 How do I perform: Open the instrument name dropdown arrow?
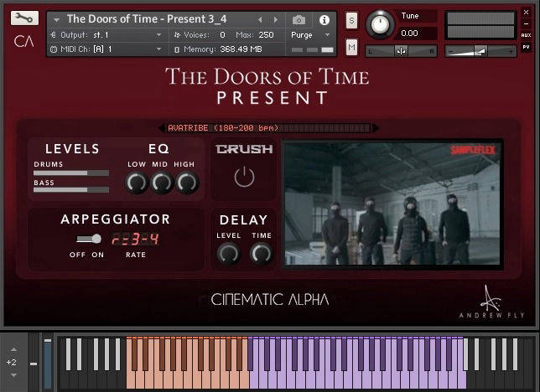(56, 20)
